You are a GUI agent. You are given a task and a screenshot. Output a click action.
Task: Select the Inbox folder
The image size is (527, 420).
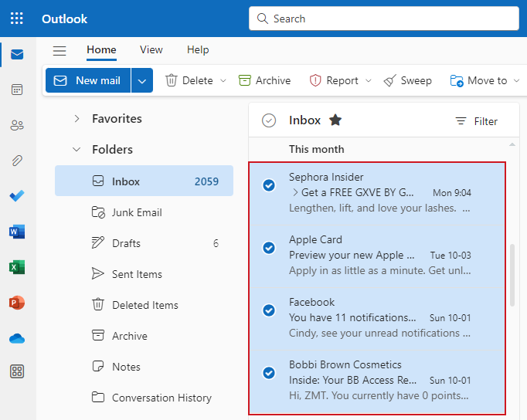pos(144,181)
